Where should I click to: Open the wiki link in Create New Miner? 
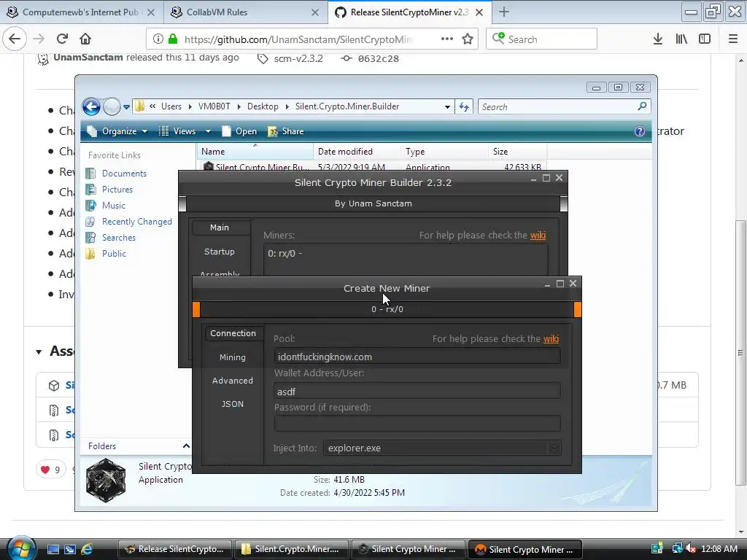(551, 338)
